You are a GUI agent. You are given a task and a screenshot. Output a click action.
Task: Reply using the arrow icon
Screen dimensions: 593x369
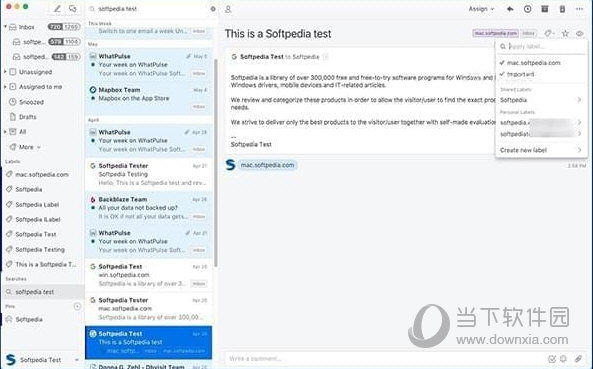[x=510, y=9]
